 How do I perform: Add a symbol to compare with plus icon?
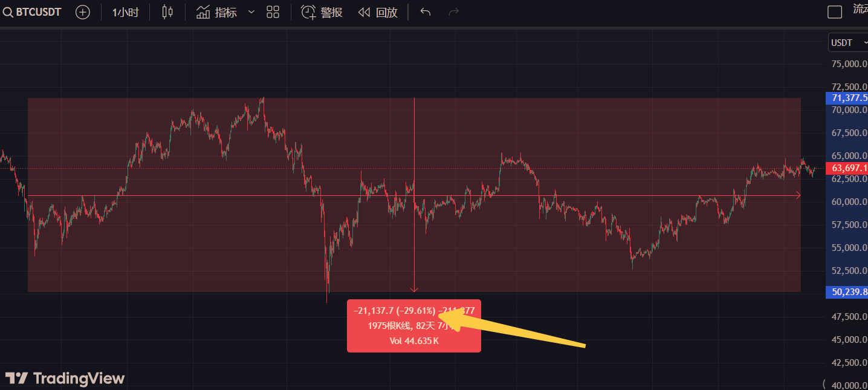[x=83, y=12]
